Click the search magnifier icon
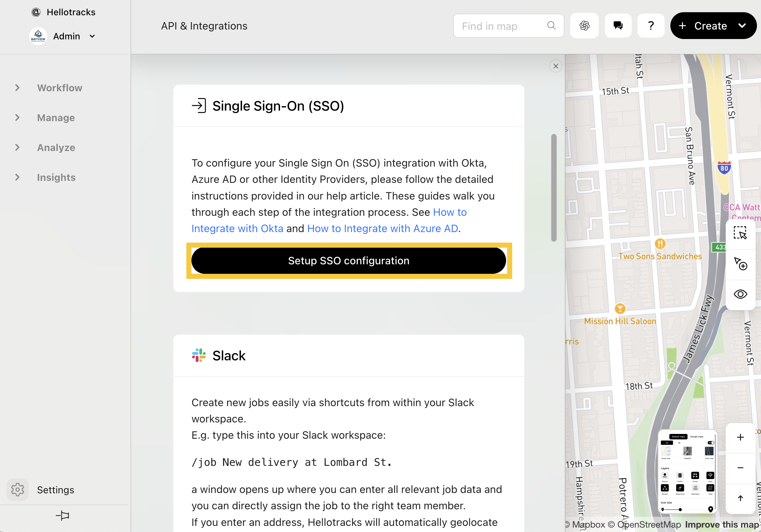 click(x=551, y=25)
